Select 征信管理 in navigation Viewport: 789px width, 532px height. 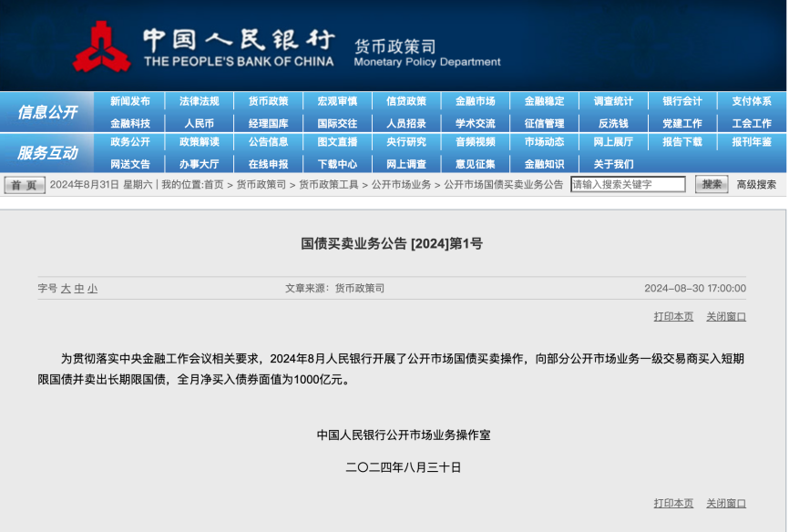coord(545,123)
